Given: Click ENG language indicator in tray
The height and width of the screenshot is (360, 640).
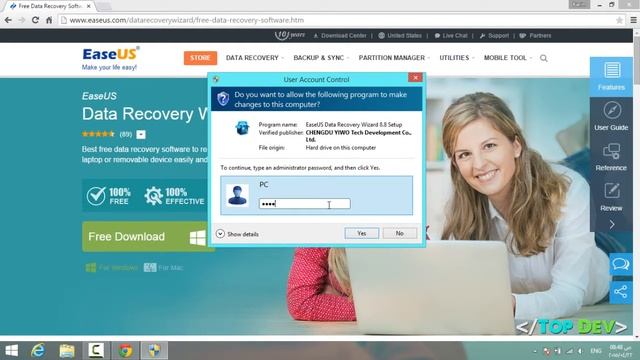Looking at the screenshot, I should tap(596, 351).
